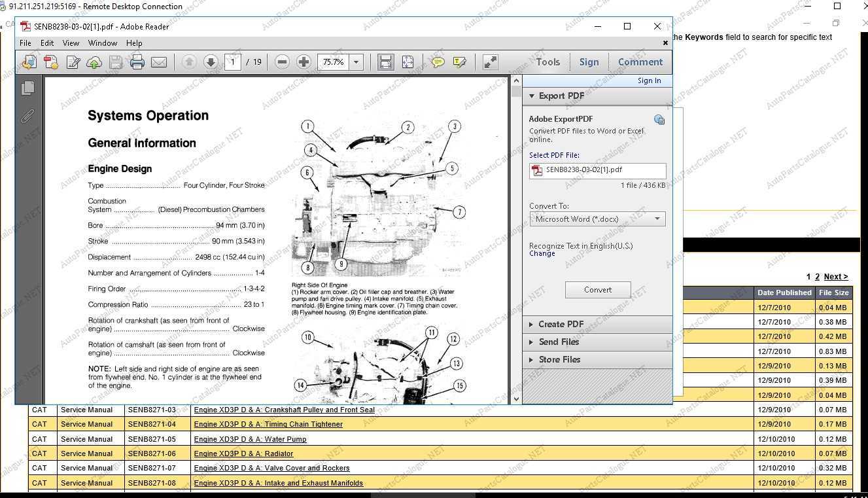
Task: Open the attachments paperclip panel
Action: (x=27, y=116)
